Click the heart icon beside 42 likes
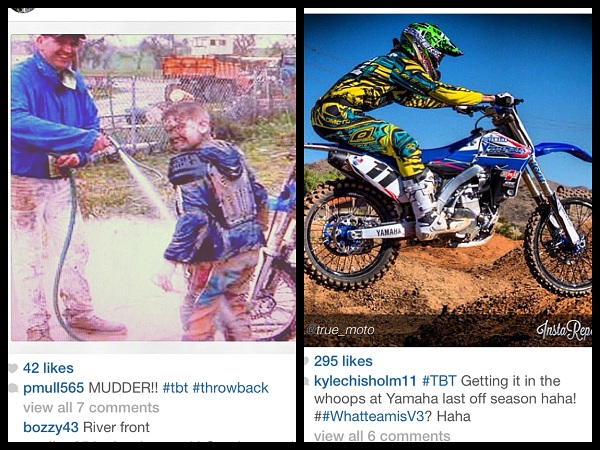The image size is (600, 450). click(13, 368)
